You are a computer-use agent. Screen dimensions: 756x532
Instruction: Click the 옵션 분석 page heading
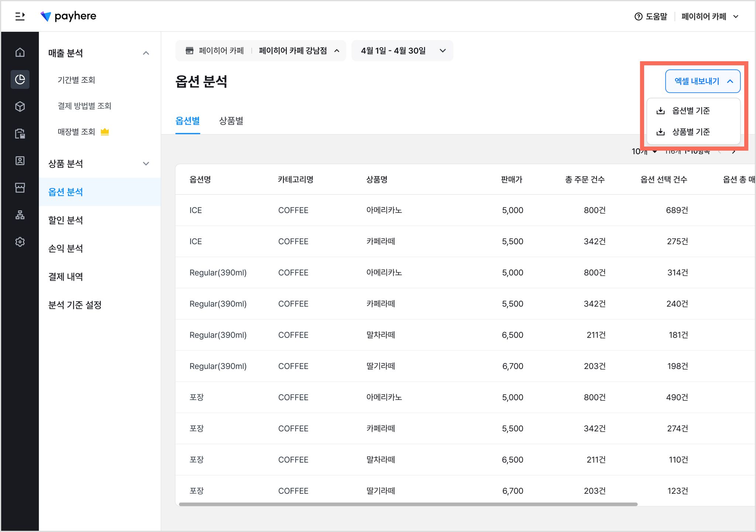201,82
